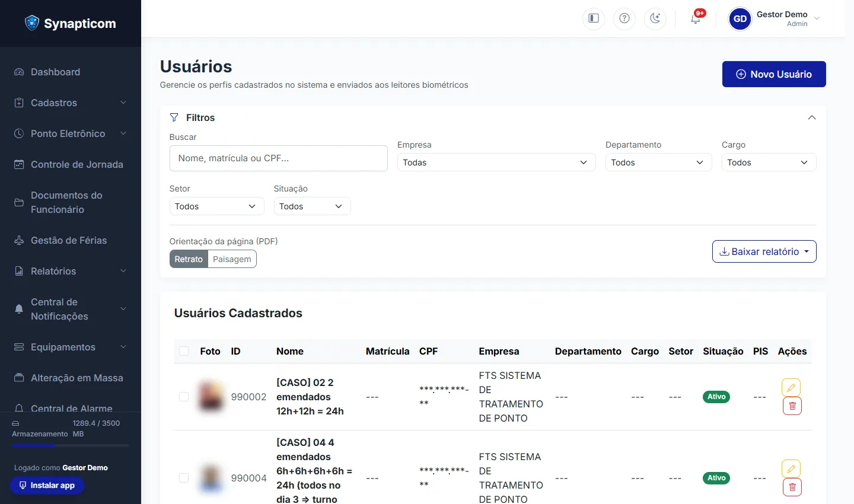
Task: Tick the select-all checkbox in table header
Action: (x=184, y=351)
